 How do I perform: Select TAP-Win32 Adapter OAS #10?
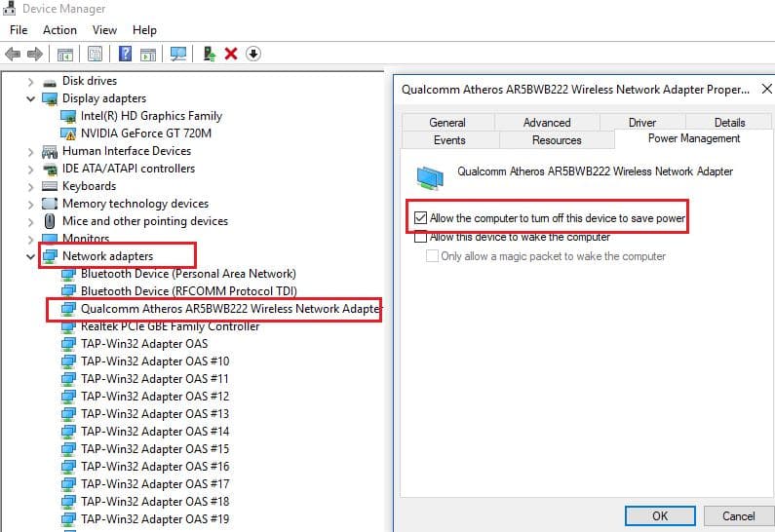tap(155, 361)
